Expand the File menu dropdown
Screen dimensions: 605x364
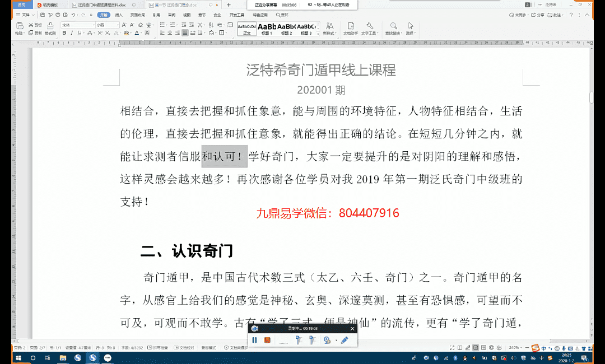(x=26, y=15)
